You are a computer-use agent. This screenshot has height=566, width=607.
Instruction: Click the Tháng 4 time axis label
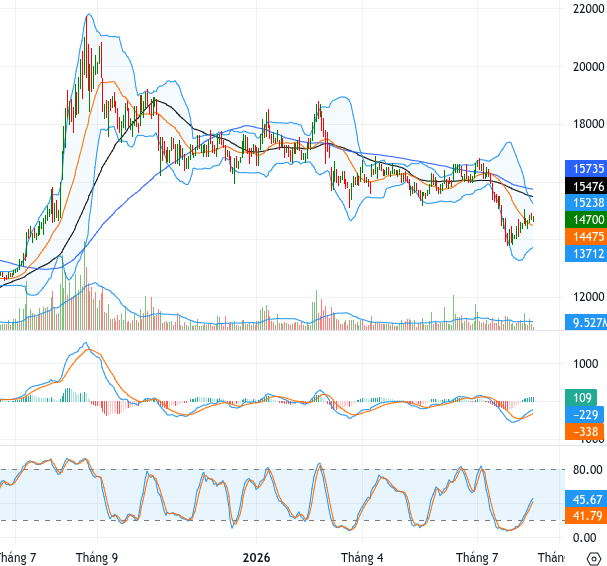point(362,558)
